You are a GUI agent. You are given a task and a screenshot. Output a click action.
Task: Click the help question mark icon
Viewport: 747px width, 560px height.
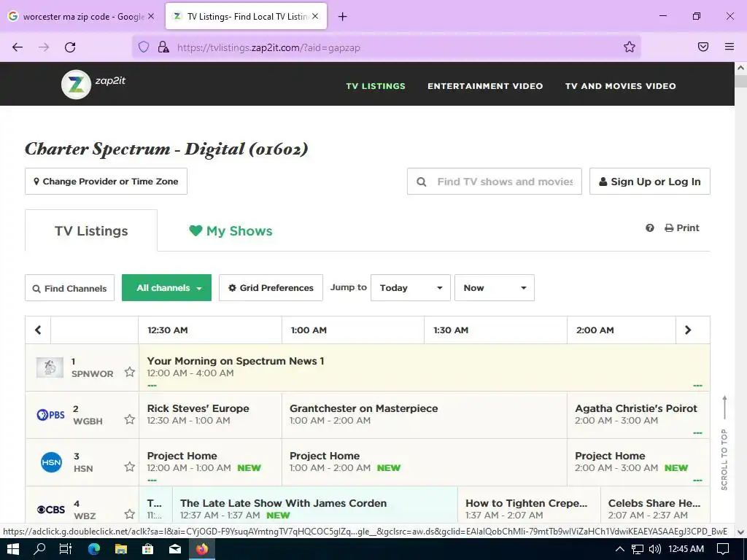pyautogui.click(x=650, y=228)
